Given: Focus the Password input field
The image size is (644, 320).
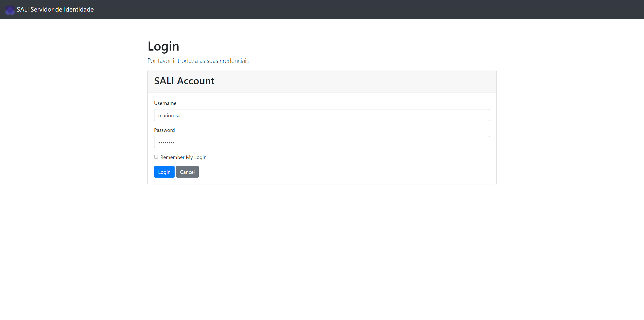Looking at the screenshot, I should pyautogui.click(x=322, y=142).
